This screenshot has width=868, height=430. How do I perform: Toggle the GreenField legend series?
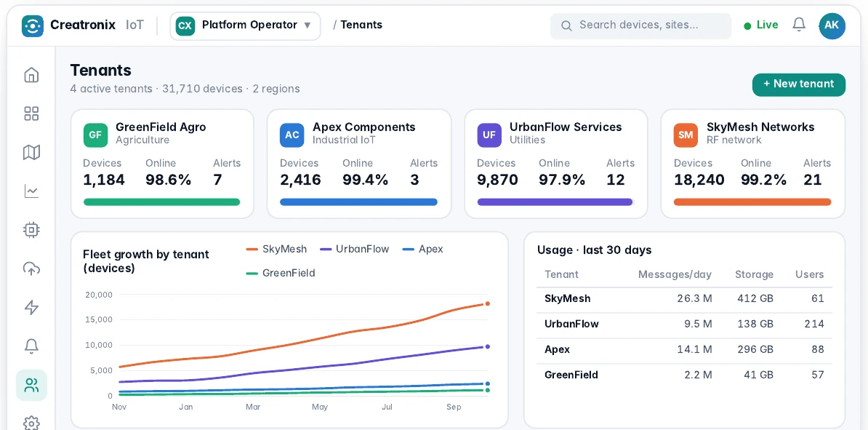[x=281, y=273]
